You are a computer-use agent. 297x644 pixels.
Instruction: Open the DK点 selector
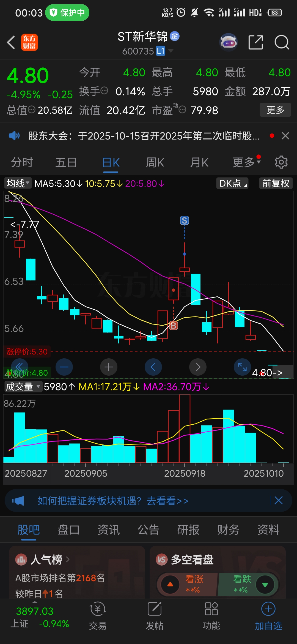(232, 183)
